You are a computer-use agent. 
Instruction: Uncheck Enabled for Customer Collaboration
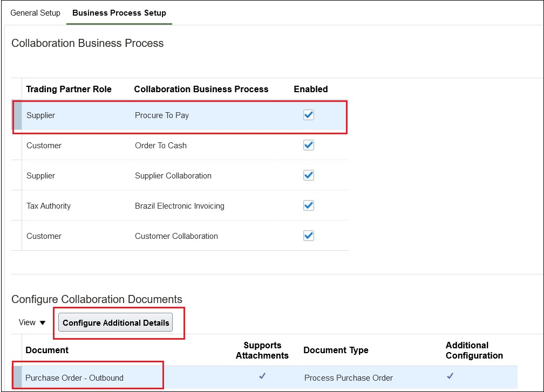[308, 235]
